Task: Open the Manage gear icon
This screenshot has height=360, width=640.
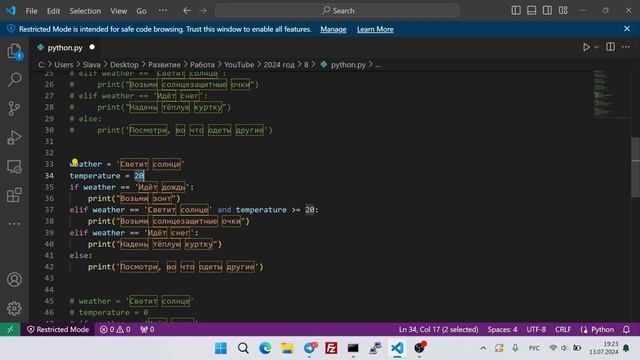Action: (x=14, y=309)
